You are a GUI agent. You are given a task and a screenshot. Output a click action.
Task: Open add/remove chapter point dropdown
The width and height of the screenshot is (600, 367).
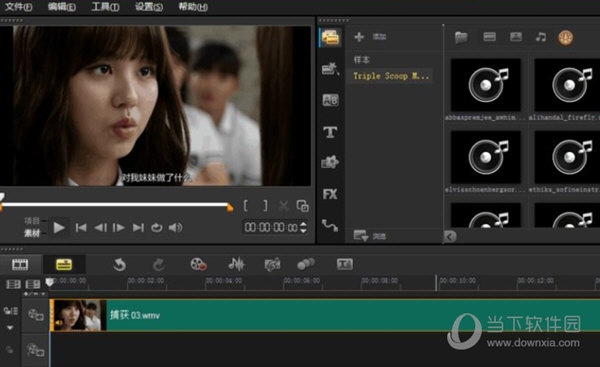click(x=34, y=294)
